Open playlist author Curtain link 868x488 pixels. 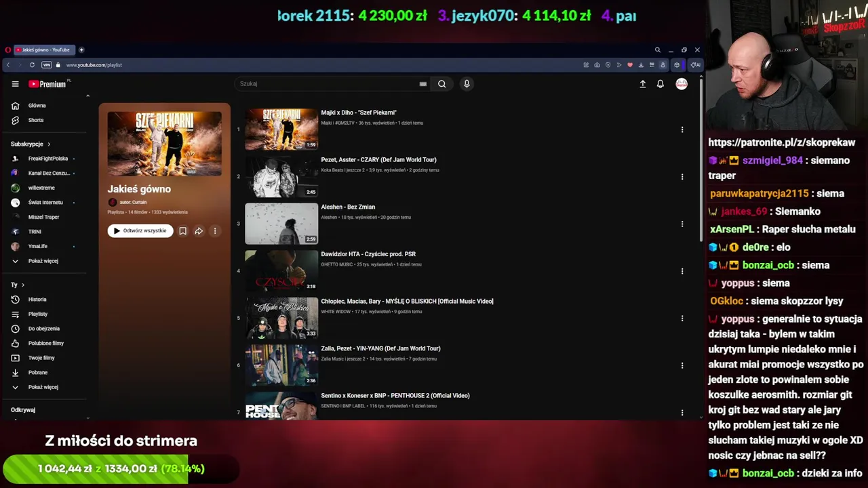tap(133, 203)
